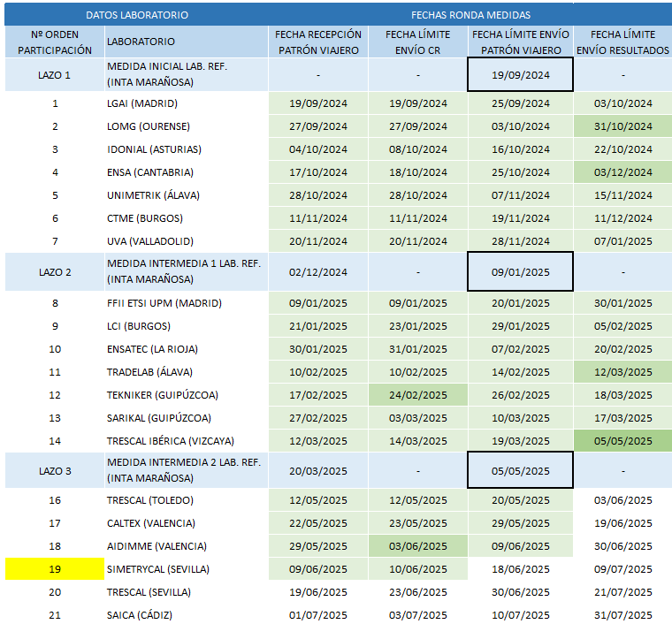Click the 20/03/2025 reception date in LAZO 3
The height and width of the screenshot is (624, 672).
coord(318,471)
